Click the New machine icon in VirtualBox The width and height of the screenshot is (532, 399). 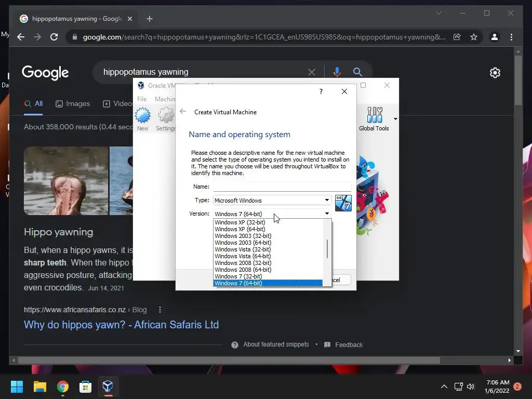coord(142,119)
